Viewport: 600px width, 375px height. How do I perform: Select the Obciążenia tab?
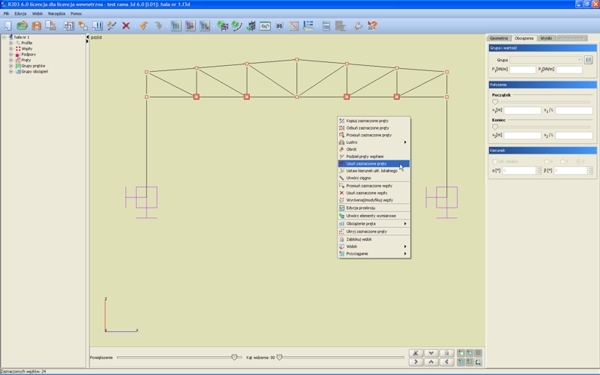click(x=524, y=38)
